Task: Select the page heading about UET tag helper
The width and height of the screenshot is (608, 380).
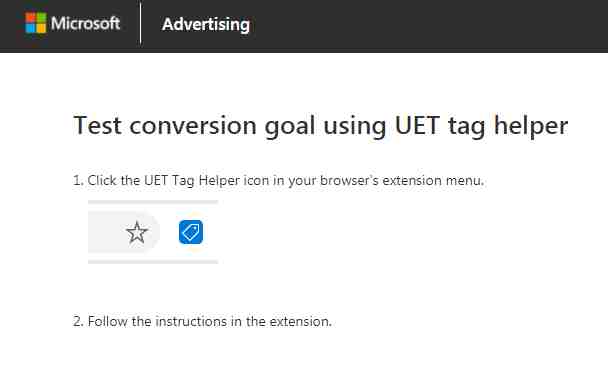Action: click(321, 126)
